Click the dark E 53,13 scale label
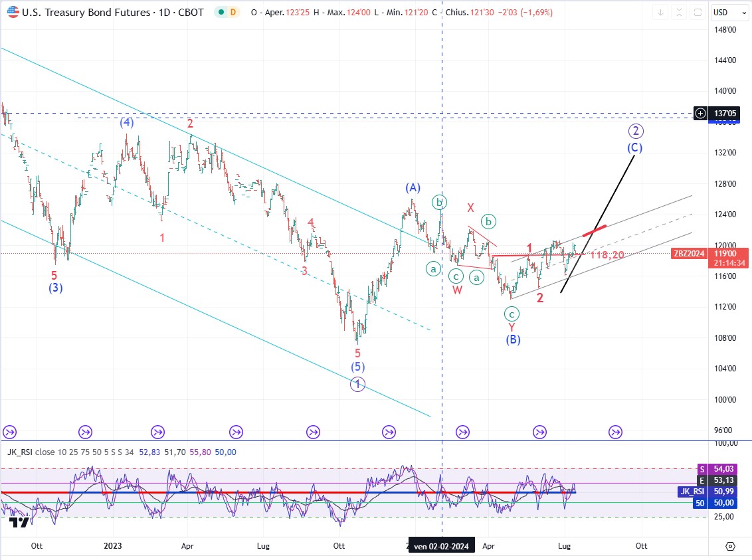The width and height of the screenshot is (752, 560). pos(717,480)
